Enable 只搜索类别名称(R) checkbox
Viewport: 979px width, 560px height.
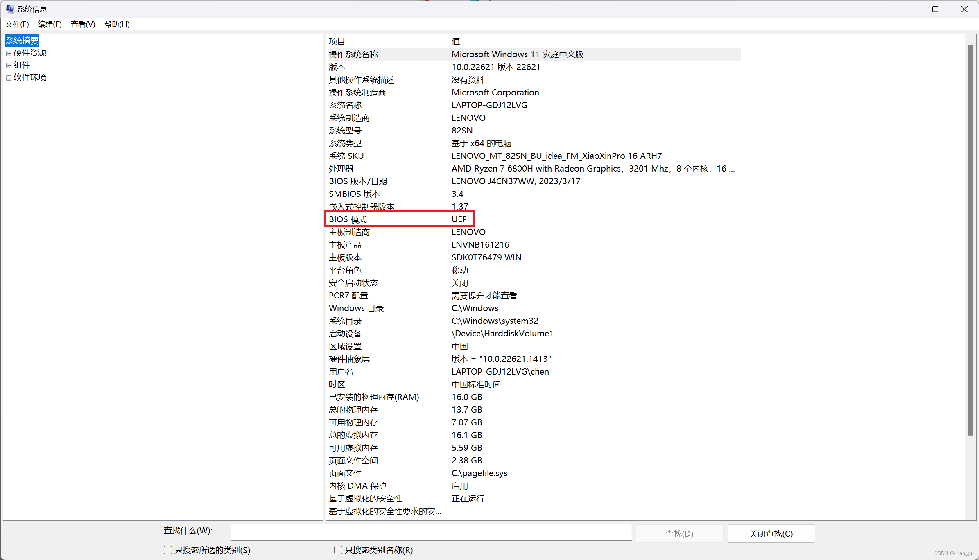(338, 550)
